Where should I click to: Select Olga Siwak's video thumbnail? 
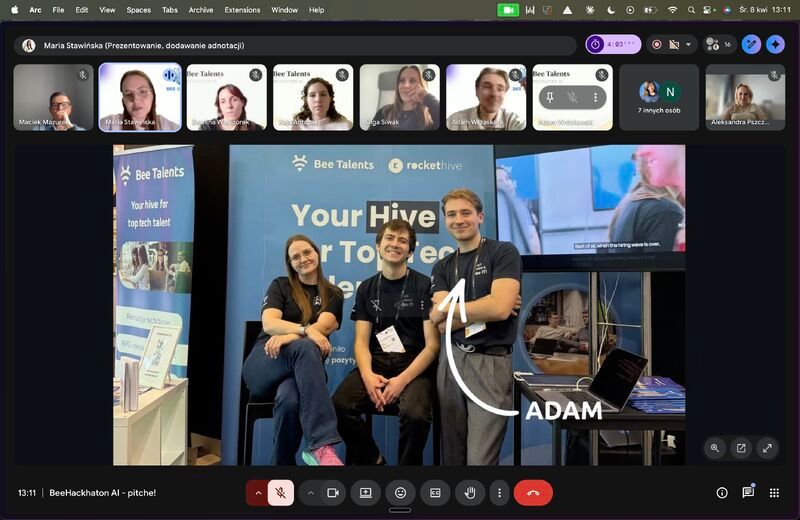click(400, 97)
